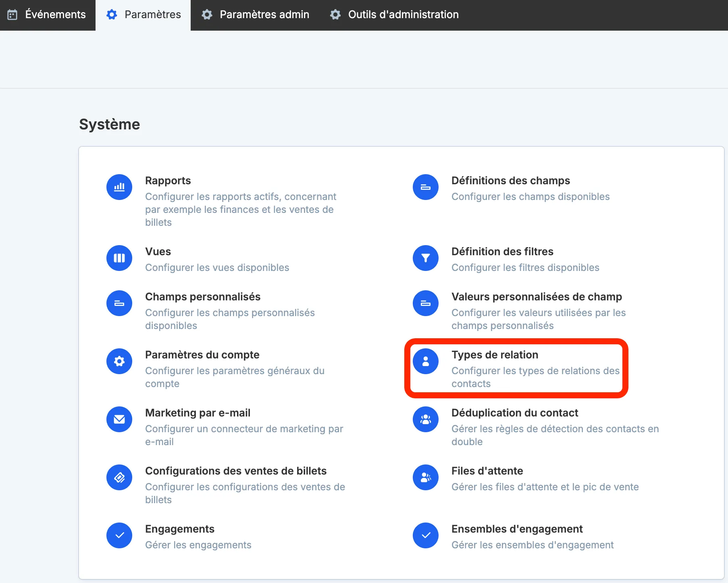The height and width of the screenshot is (583, 728).
Task: Click 'Configurer les vues disponibles' description
Action: click(x=217, y=268)
